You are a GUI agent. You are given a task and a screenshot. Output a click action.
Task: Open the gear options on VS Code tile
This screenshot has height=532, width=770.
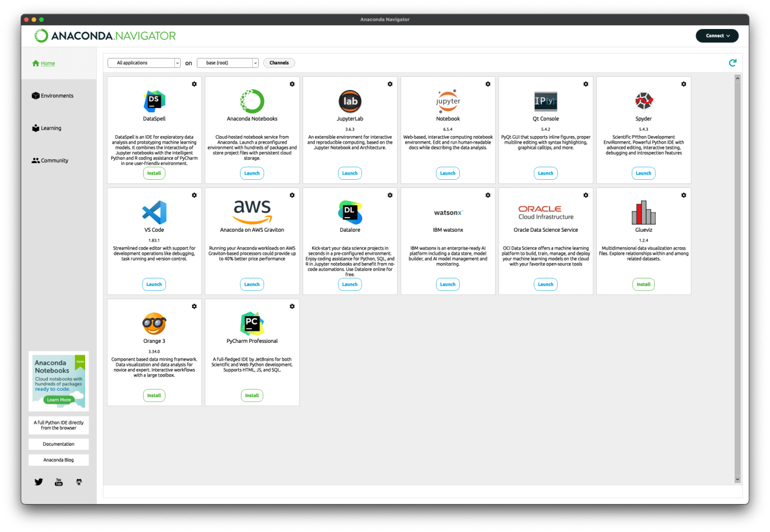(x=194, y=195)
